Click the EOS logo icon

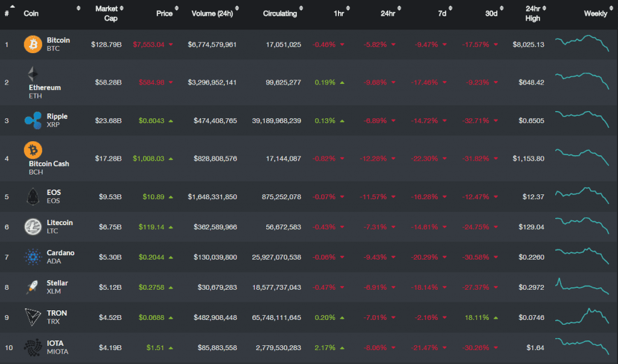(33, 196)
